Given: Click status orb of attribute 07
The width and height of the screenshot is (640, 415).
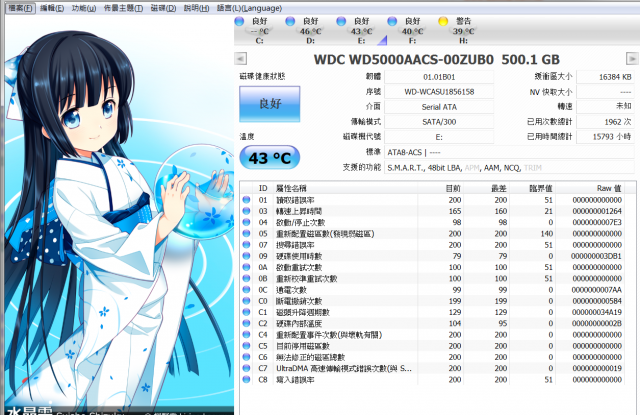Looking at the screenshot, I should (x=246, y=245).
